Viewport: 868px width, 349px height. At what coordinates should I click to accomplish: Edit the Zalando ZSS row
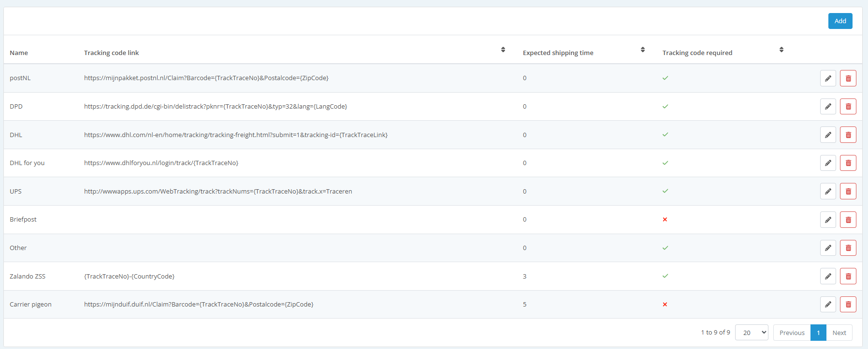coord(828,276)
